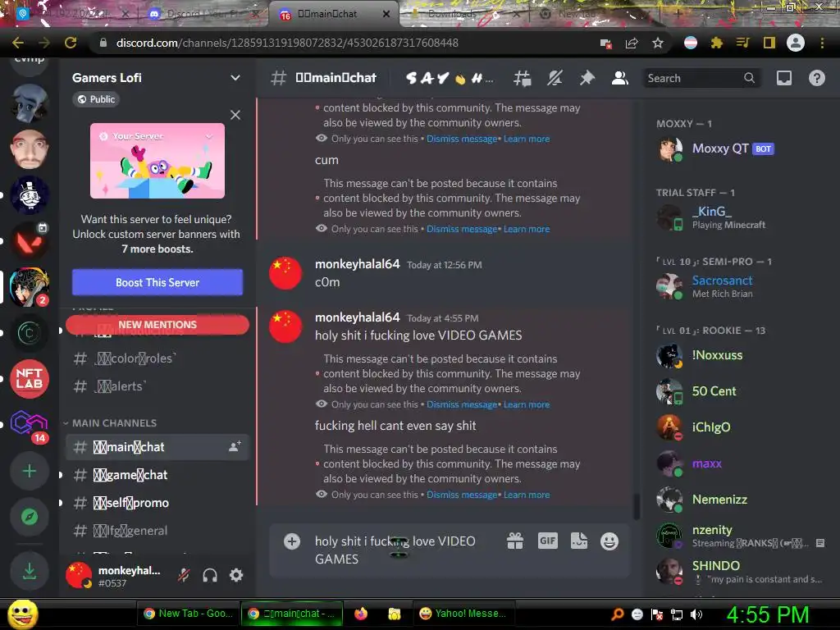Open the Monopoly man server icon
The image size is (840, 630).
click(x=30, y=194)
